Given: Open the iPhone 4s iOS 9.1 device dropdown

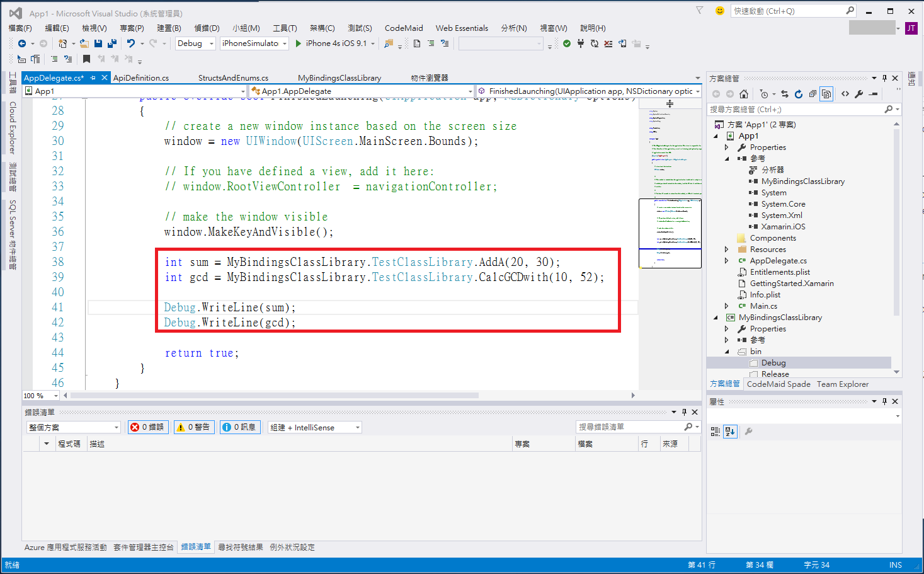Looking at the screenshot, I should 373,43.
